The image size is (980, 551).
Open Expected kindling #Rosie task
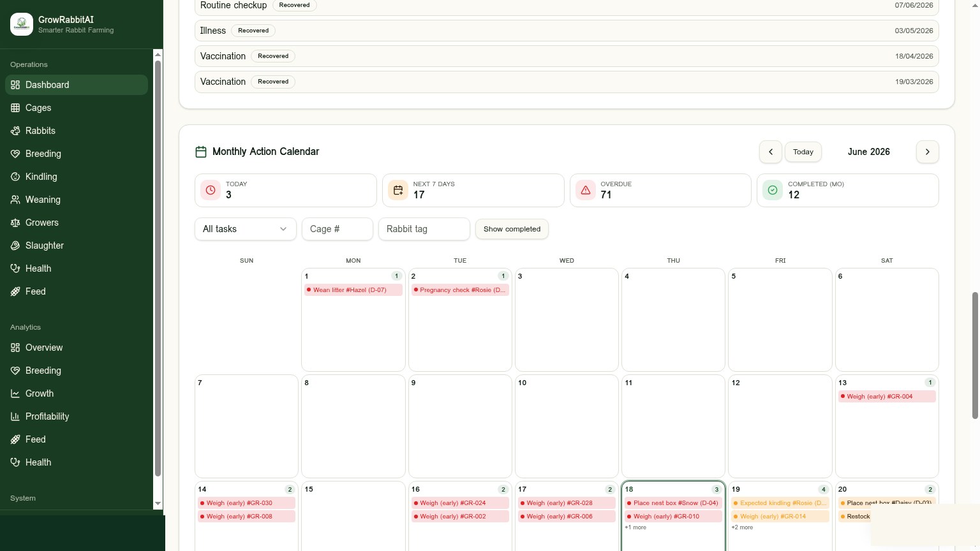780,503
